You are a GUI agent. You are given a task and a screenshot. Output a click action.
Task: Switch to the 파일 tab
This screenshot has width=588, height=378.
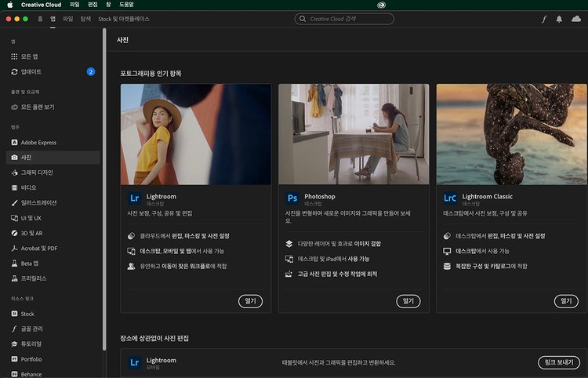[x=67, y=18]
